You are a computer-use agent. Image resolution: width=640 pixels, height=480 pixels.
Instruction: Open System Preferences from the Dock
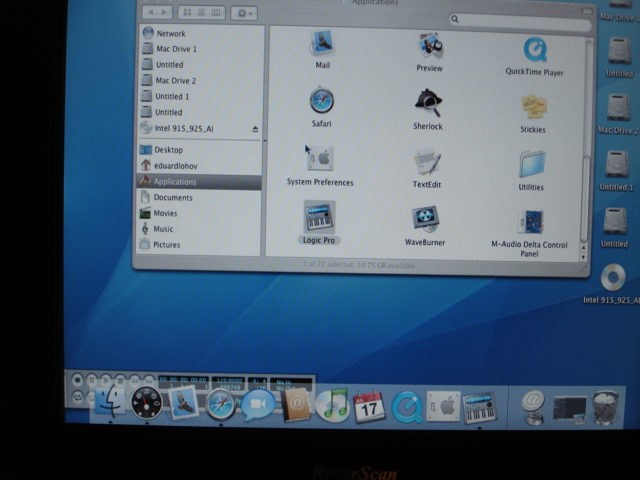coord(443,407)
